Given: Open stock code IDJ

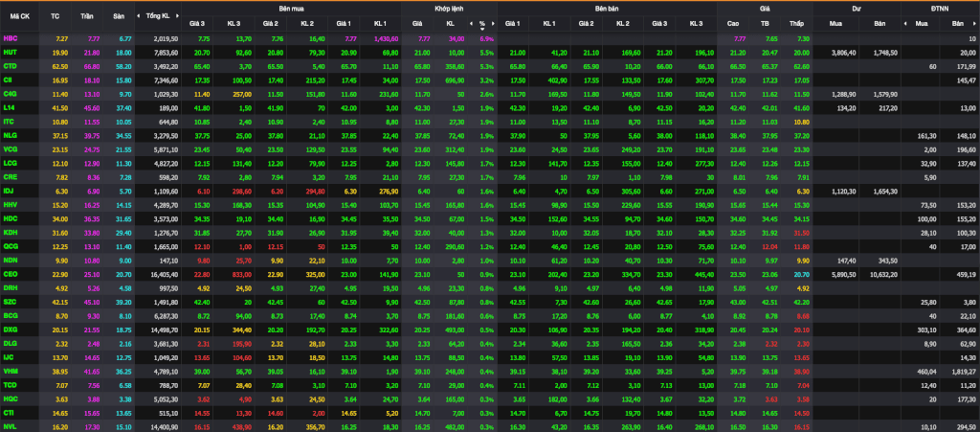Looking at the screenshot, I should [9, 190].
